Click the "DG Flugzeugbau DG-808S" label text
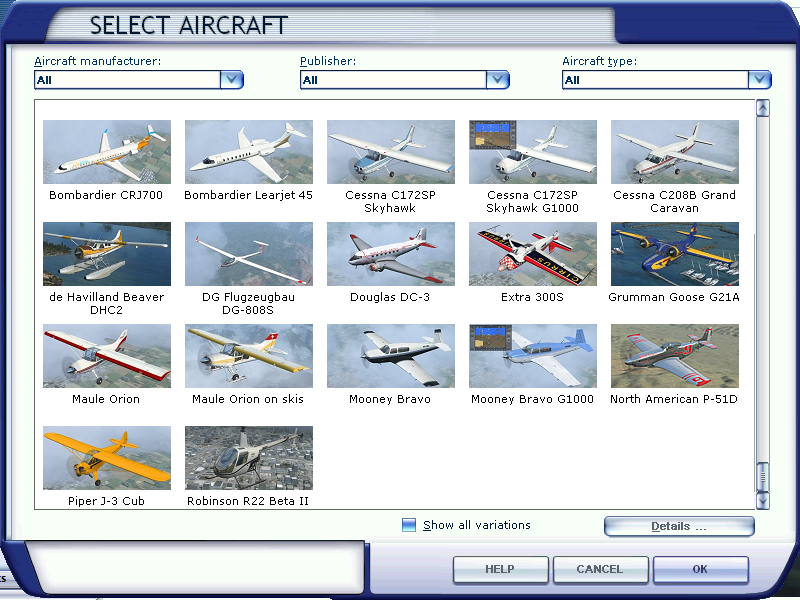The width and height of the screenshot is (800, 600). point(248,304)
